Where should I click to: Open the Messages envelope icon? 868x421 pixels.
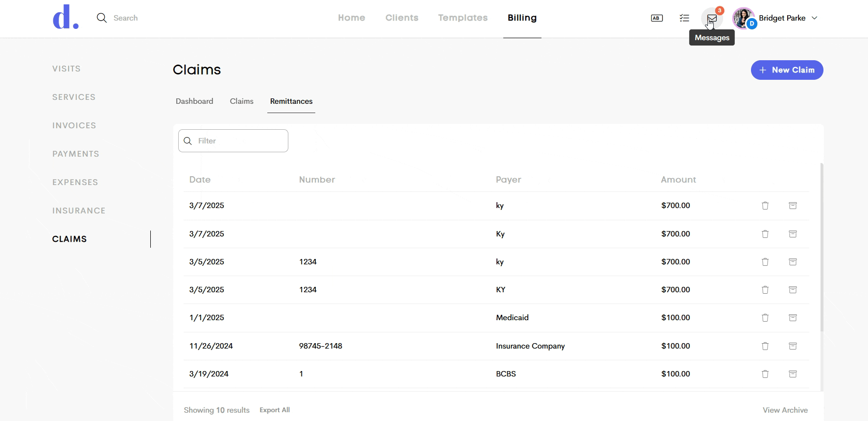(712, 19)
